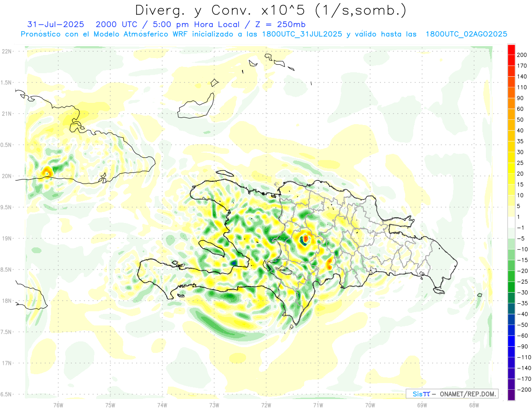
Task: Click the '68W' longitude label
Action: 473,405
